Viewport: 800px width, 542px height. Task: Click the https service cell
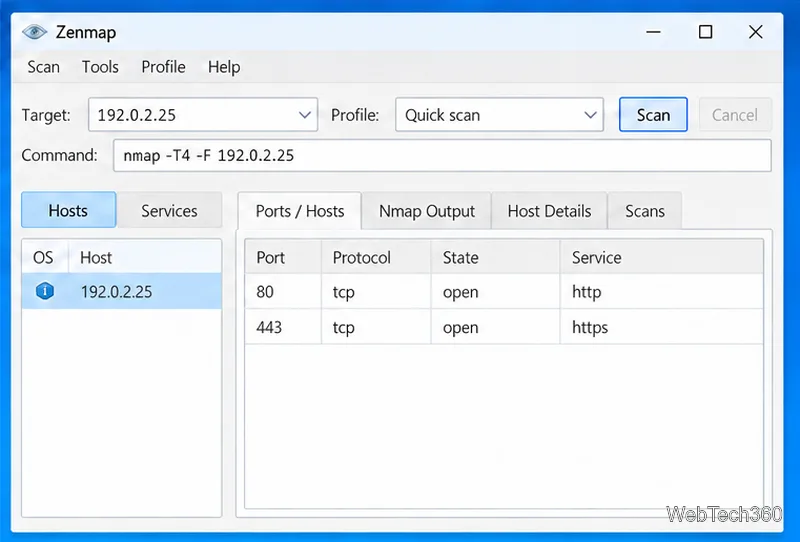coord(662,327)
